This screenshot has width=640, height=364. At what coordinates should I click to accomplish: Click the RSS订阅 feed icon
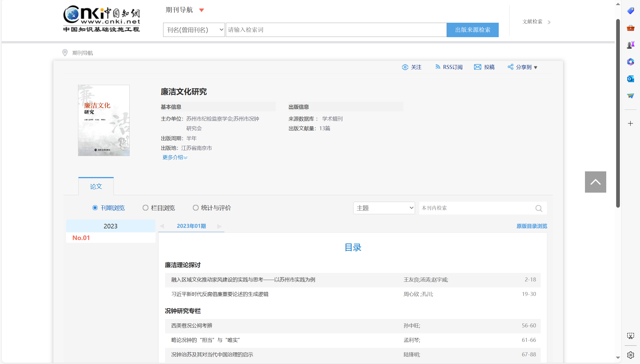pos(438,67)
